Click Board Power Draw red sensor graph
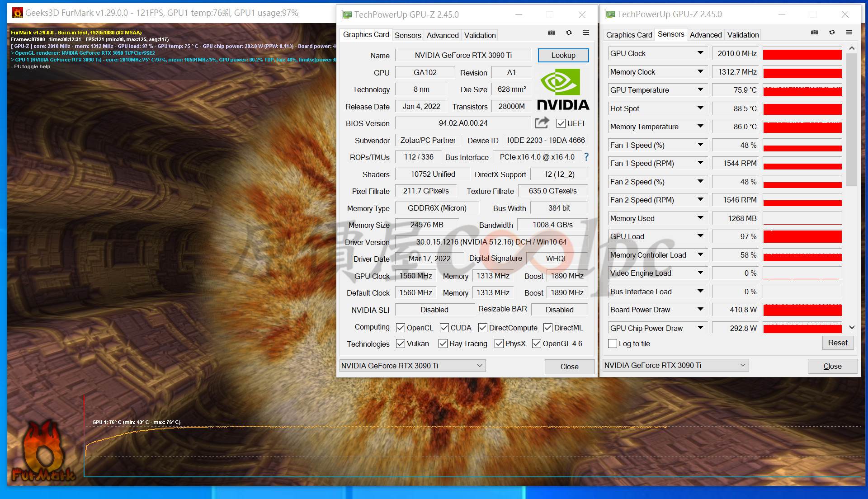The height and width of the screenshot is (499, 868). (802, 310)
